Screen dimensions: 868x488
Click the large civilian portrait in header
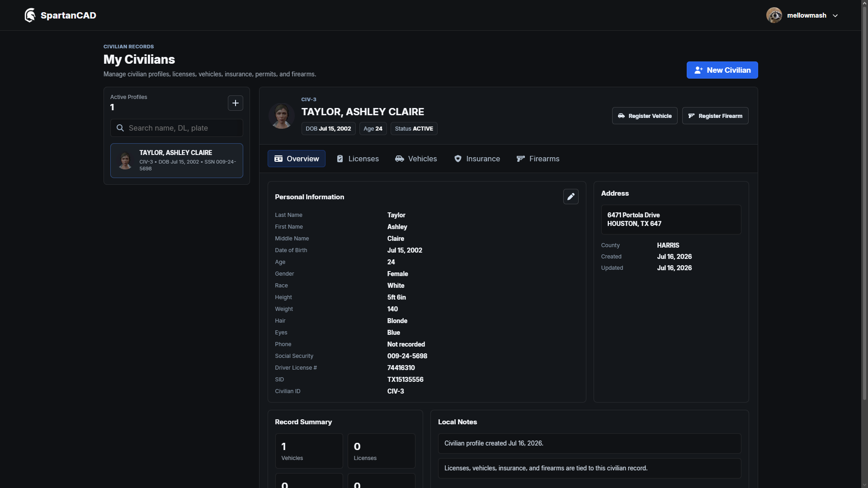pos(282,116)
